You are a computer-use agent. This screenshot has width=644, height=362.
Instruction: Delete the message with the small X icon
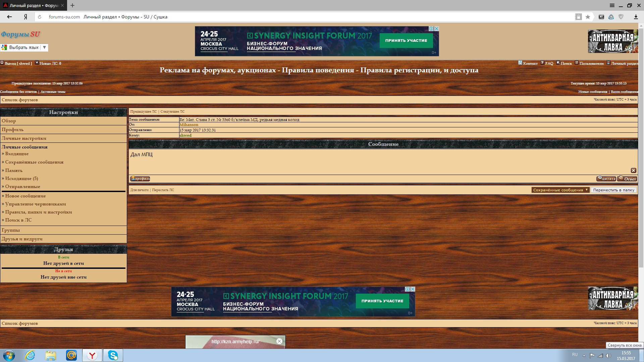pos(633,170)
